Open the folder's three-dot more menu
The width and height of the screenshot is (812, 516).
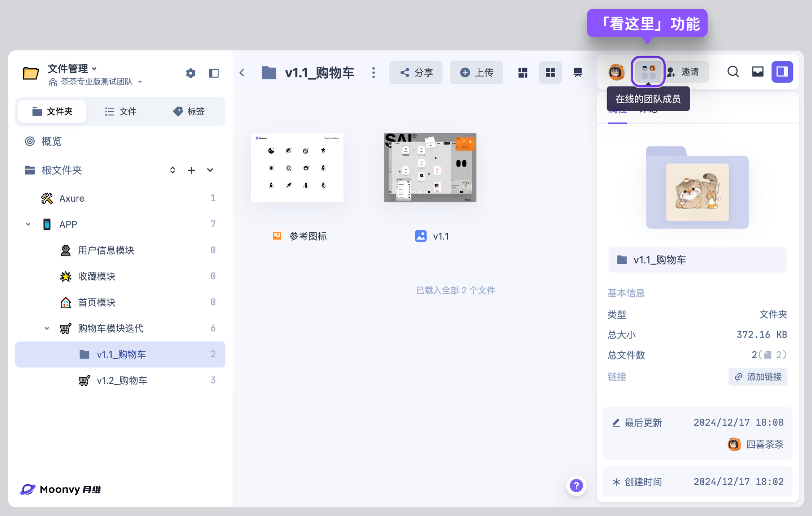pyautogui.click(x=373, y=73)
